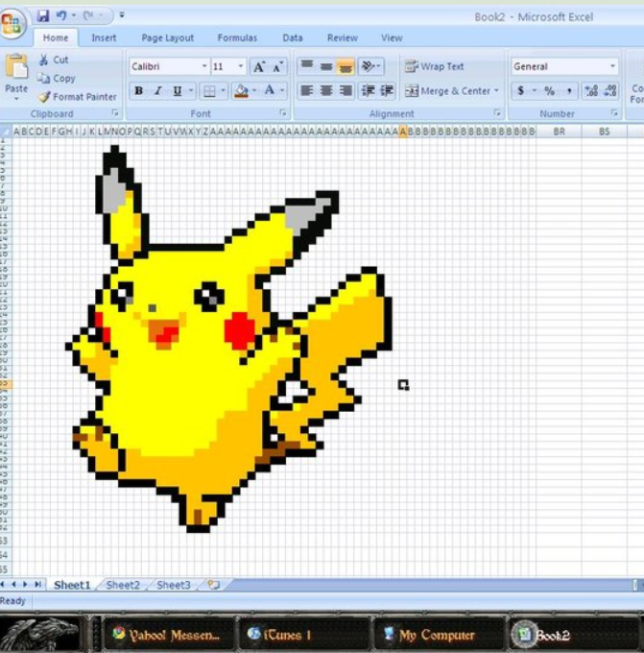Toggle Italic formatting

(157, 91)
